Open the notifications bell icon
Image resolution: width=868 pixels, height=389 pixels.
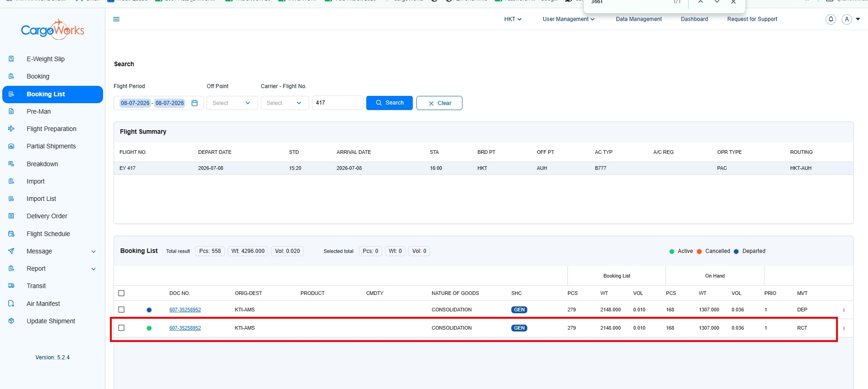click(831, 19)
